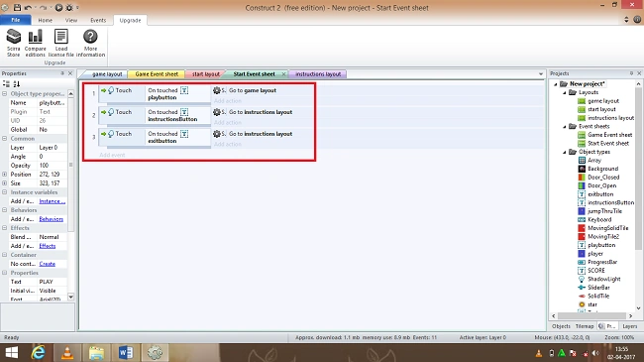Open More information help icon
Screen dimensions: 644x362
click(90, 43)
